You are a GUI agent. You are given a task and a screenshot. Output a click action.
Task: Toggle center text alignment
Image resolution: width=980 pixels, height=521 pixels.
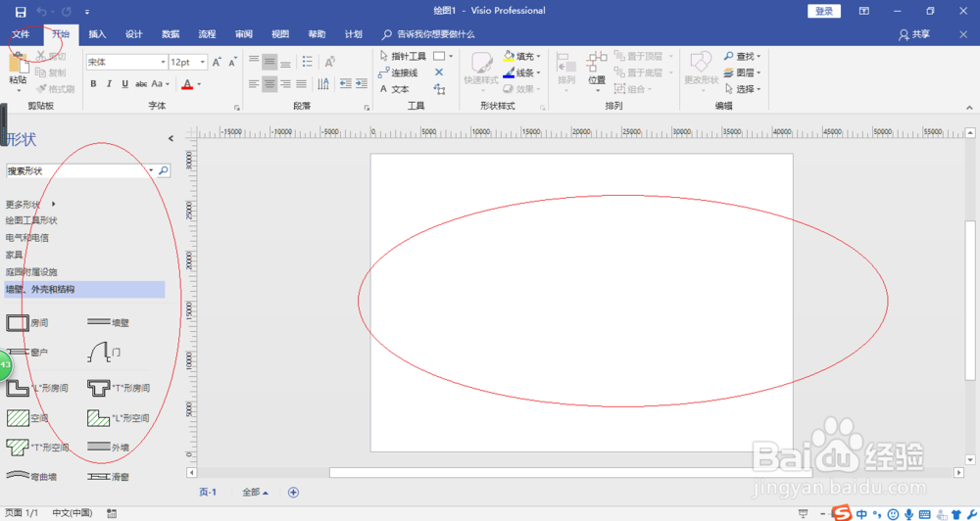pyautogui.click(x=269, y=83)
